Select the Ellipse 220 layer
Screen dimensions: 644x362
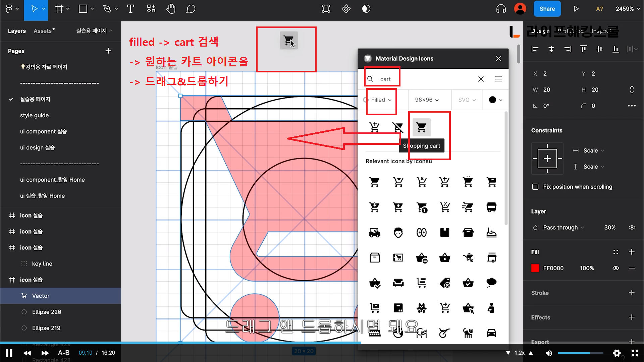click(x=47, y=312)
